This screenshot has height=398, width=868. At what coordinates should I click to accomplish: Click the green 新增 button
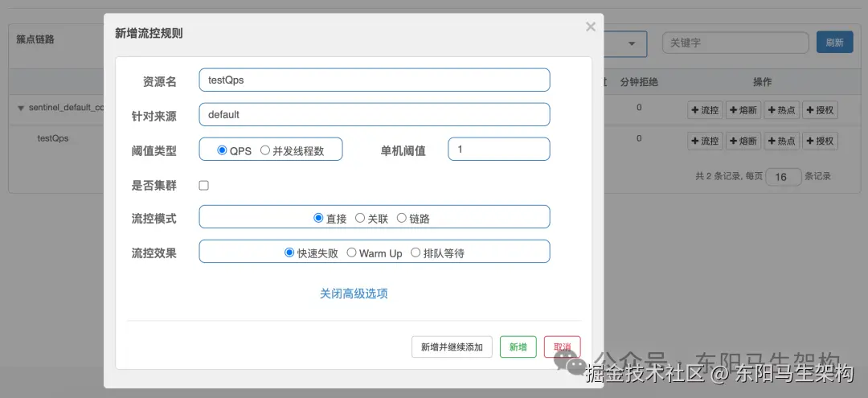pos(518,347)
